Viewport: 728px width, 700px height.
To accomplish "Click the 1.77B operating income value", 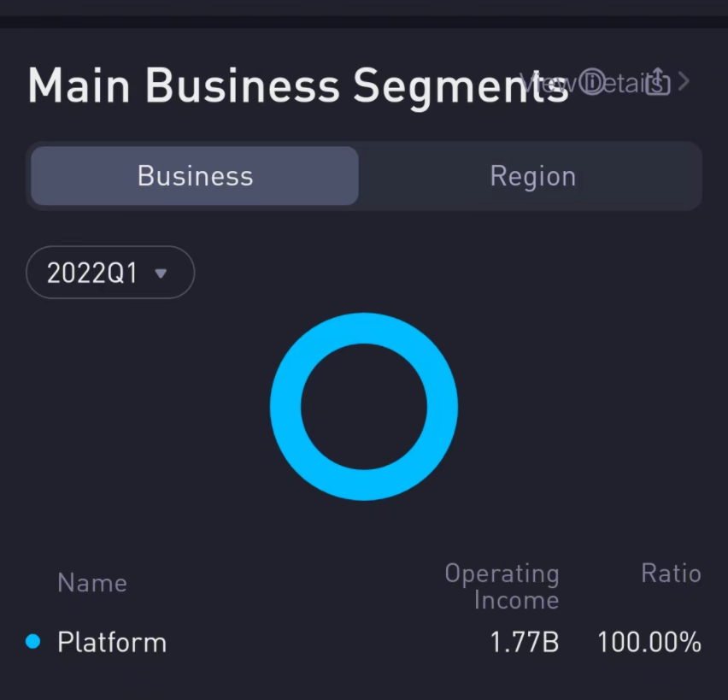I will click(525, 642).
